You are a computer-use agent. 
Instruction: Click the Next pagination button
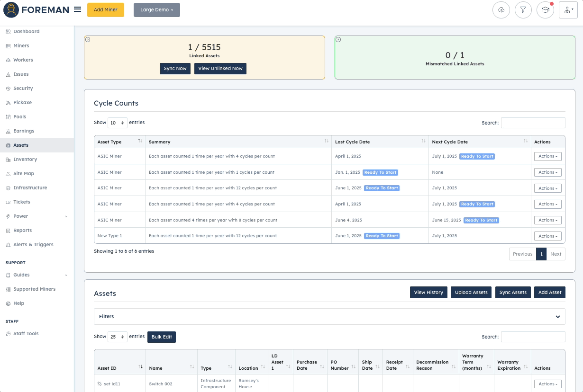point(556,254)
